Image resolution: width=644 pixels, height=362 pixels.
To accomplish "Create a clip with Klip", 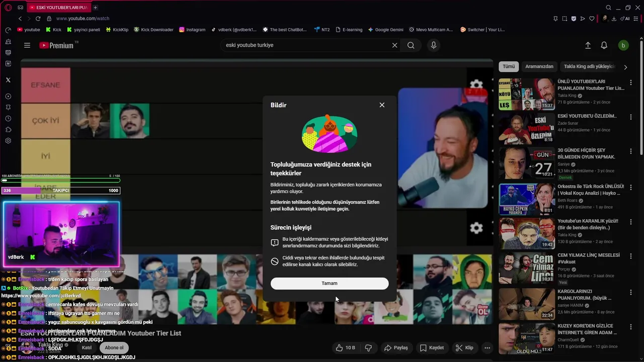I will [464, 348].
